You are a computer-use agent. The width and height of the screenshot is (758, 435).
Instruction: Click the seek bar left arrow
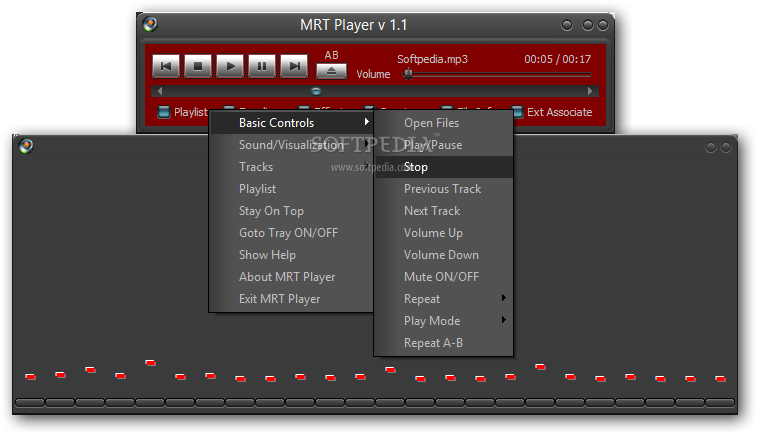(x=160, y=91)
